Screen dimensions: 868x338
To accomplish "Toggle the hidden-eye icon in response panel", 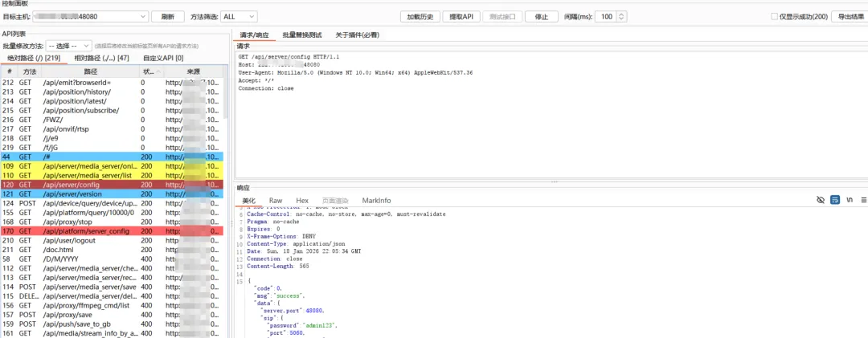I will click(821, 200).
